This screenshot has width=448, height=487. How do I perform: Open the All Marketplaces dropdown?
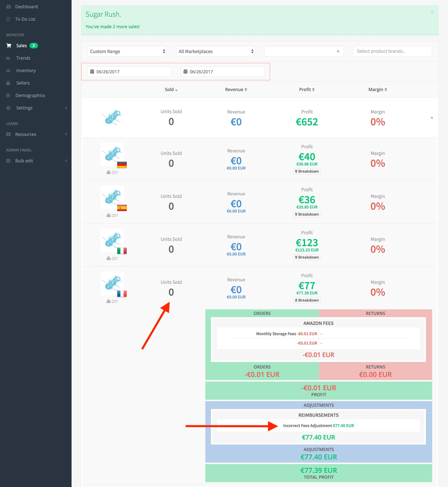pyautogui.click(x=215, y=51)
